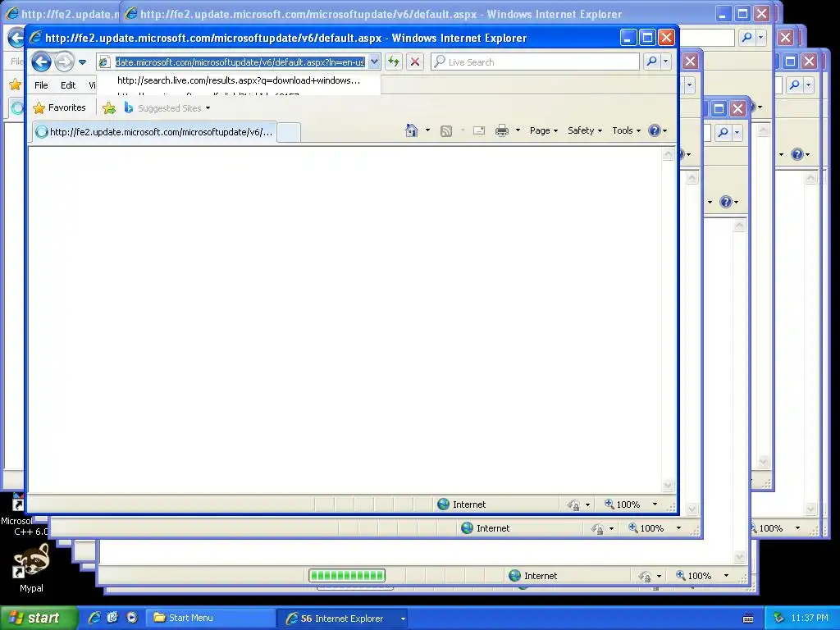Click the Home icon in the command bar

point(412,130)
